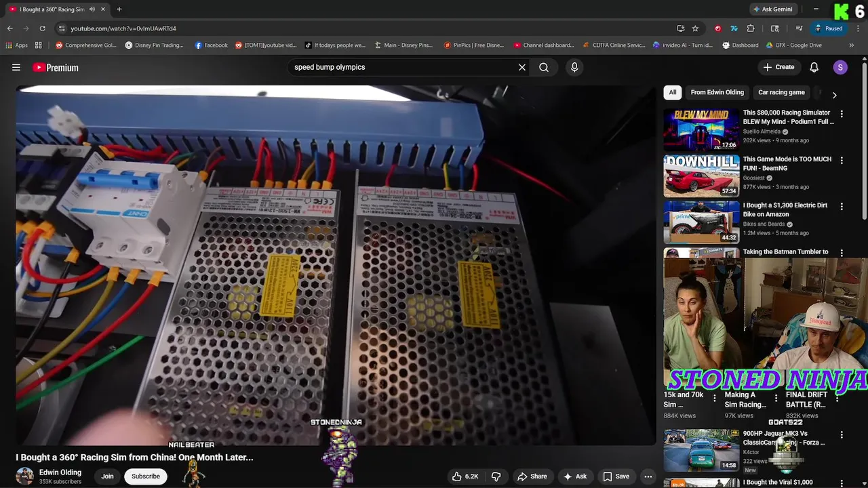This screenshot has width=868, height=488.
Task: Join the Edwin Olding channel
Action: (x=107, y=476)
